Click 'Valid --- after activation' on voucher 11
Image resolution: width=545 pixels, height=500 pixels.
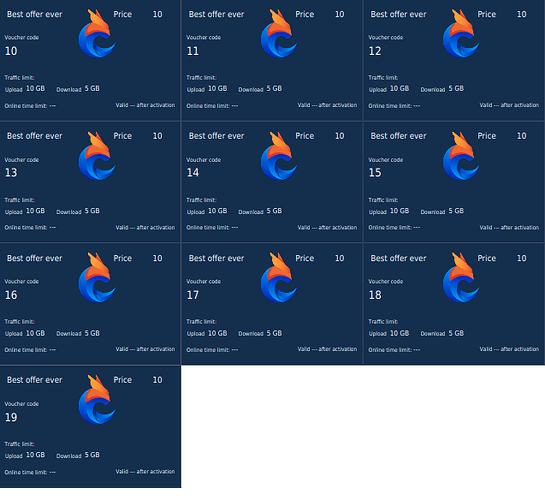tap(327, 105)
